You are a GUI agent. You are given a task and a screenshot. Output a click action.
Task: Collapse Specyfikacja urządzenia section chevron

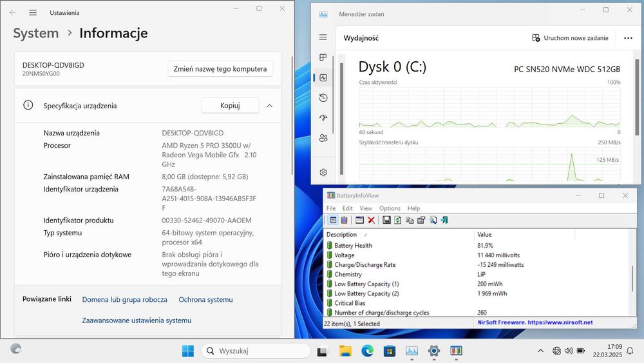click(269, 106)
